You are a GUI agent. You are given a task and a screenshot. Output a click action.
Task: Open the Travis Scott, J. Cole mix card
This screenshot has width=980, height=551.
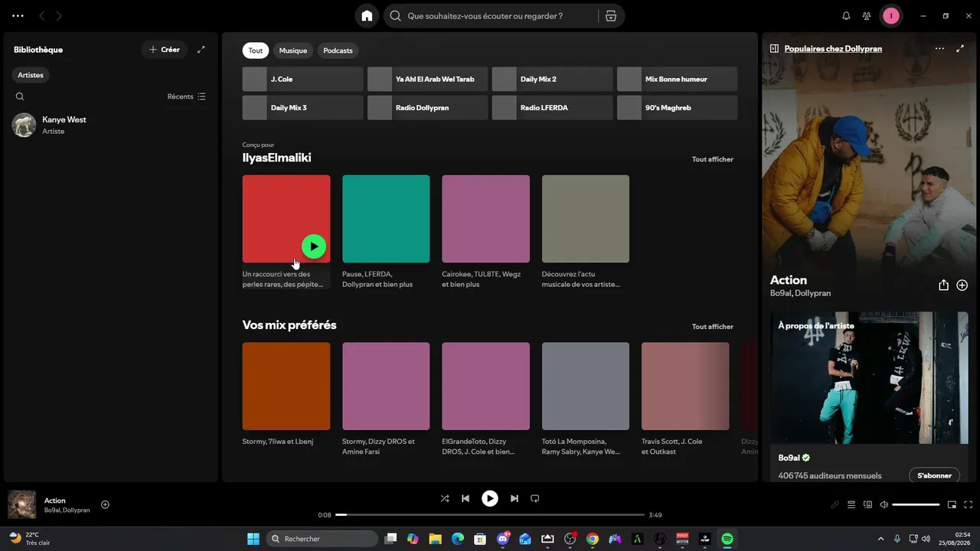685,399
